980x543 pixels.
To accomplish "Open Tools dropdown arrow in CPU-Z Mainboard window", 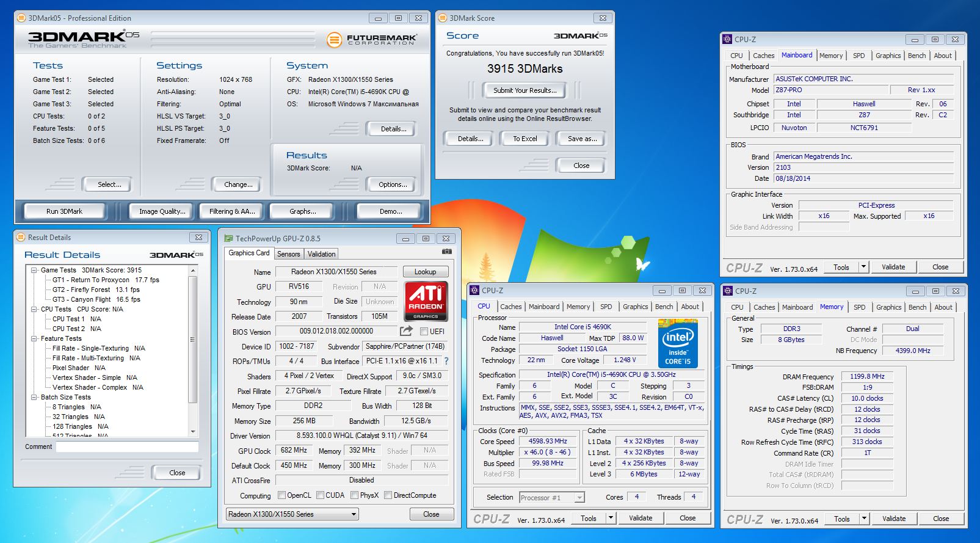I will 863,267.
